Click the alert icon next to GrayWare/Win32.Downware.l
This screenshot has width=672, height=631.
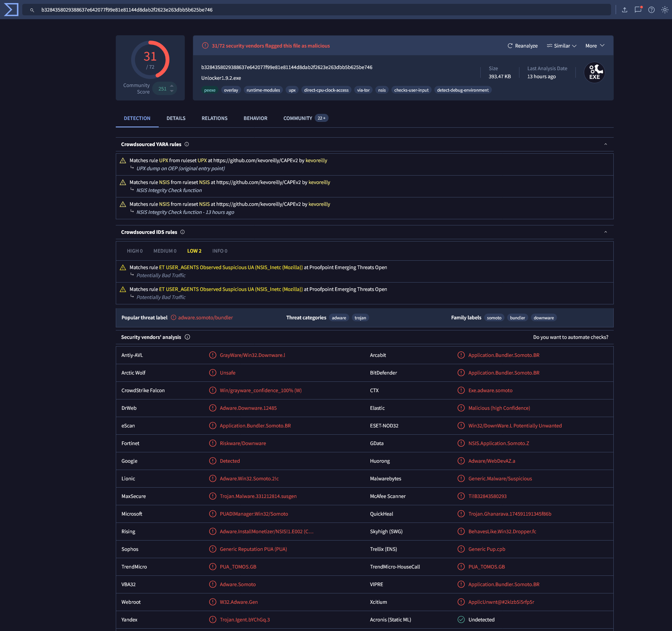[x=213, y=355]
